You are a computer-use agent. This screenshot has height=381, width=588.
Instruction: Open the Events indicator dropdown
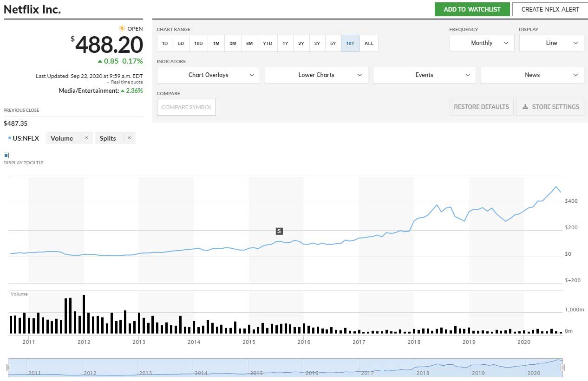point(425,75)
